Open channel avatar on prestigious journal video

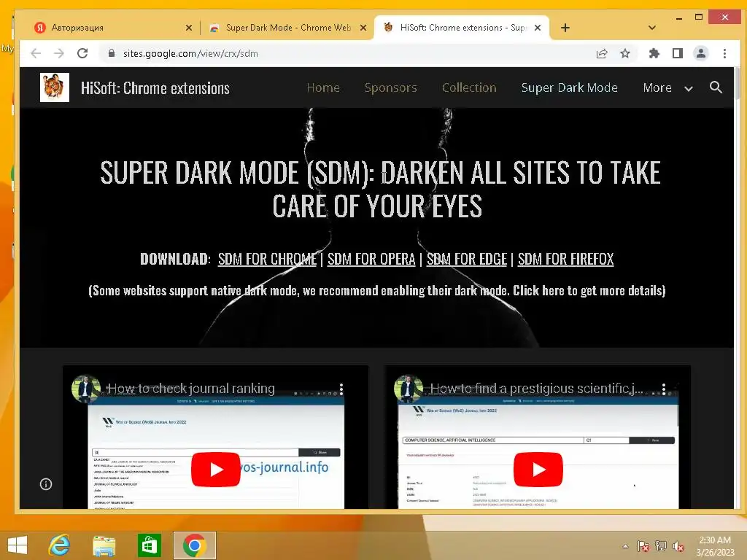click(x=409, y=389)
